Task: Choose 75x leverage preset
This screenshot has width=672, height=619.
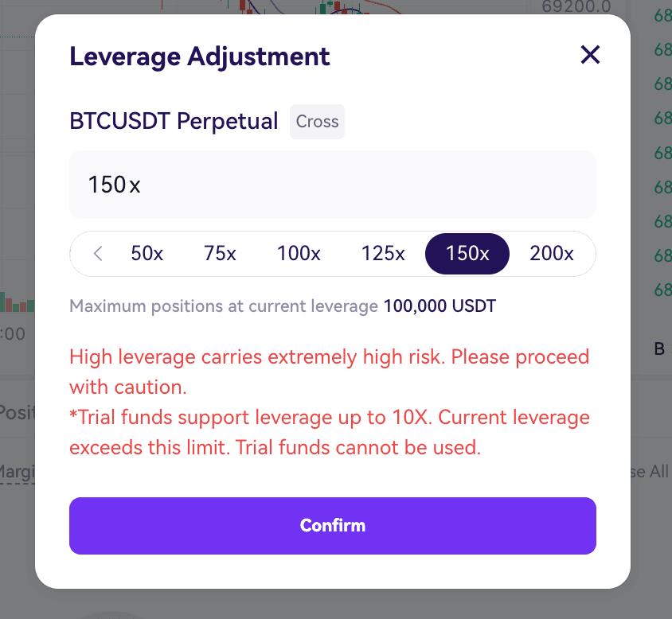Action: pos(220,254)
